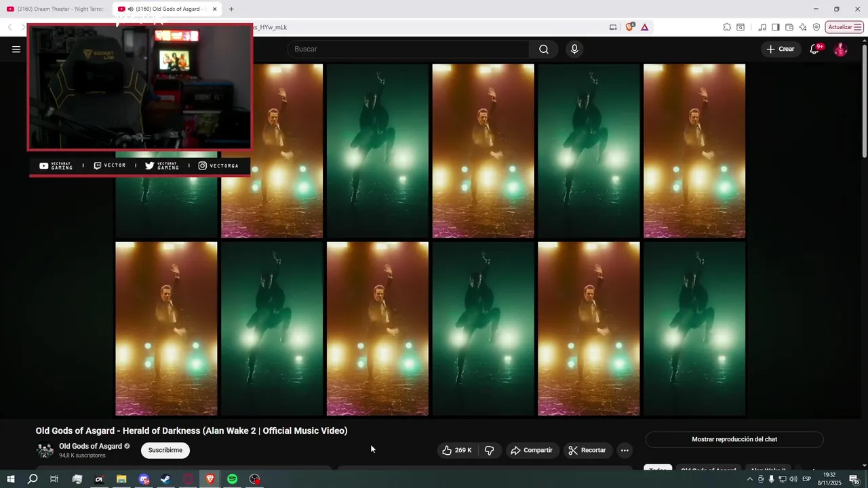Click Mostrar reproducción del chat
The height and width of the screenshot is (488, 868).
734,439
